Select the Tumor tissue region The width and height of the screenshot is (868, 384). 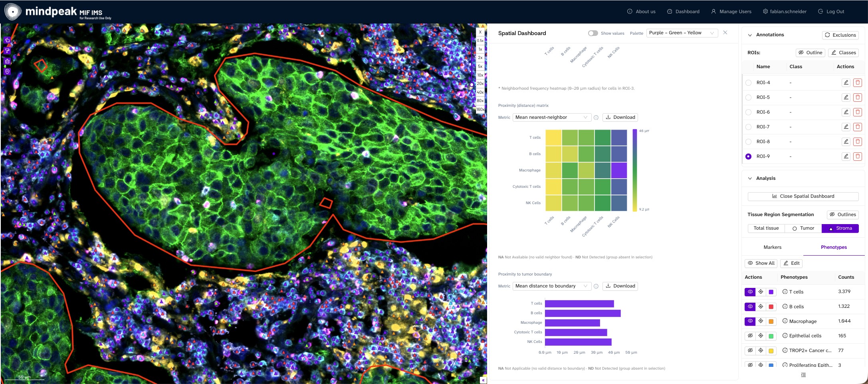[803, 228]
